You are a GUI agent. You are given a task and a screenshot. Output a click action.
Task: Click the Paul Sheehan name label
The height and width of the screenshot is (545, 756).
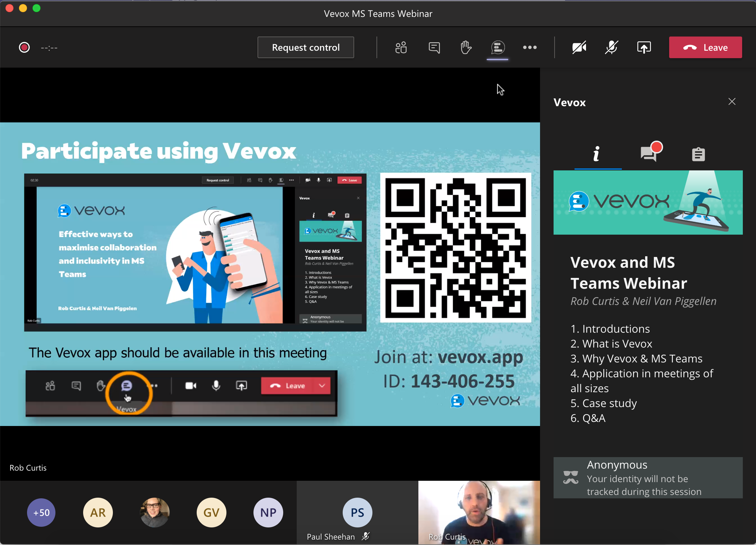click(x=331, y=537)
